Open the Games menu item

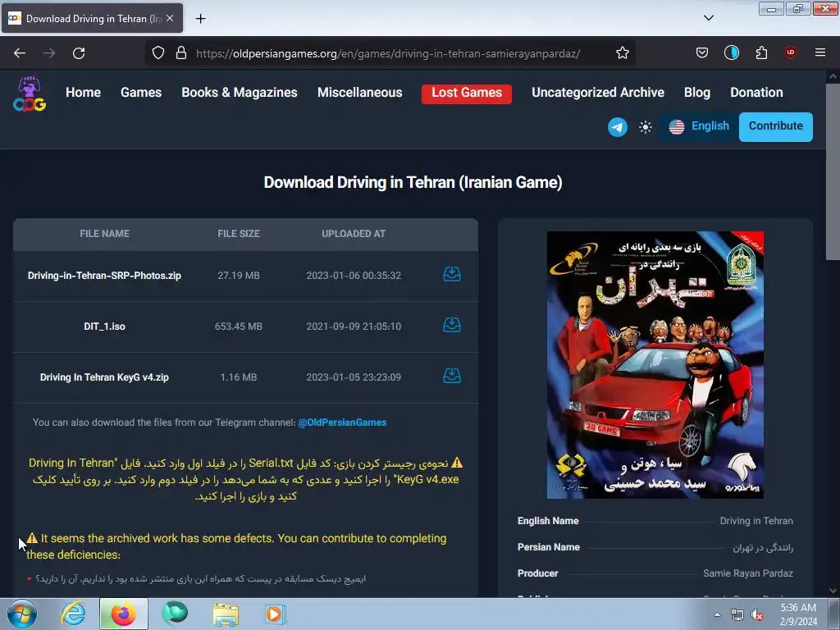coord(141,93)
